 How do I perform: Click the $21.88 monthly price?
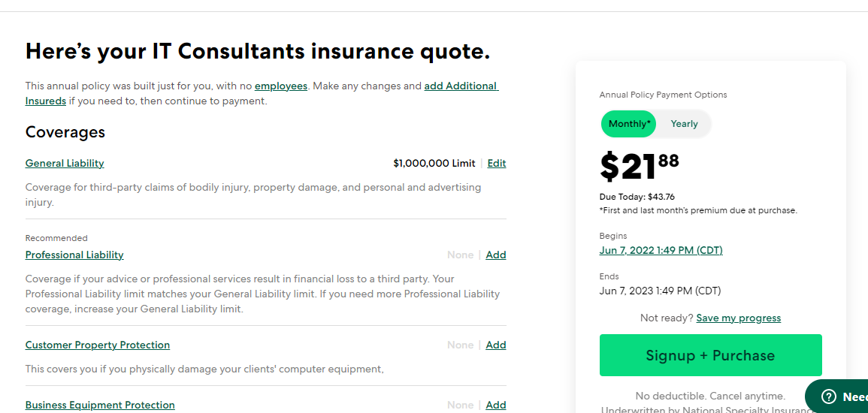pos(638,167)
